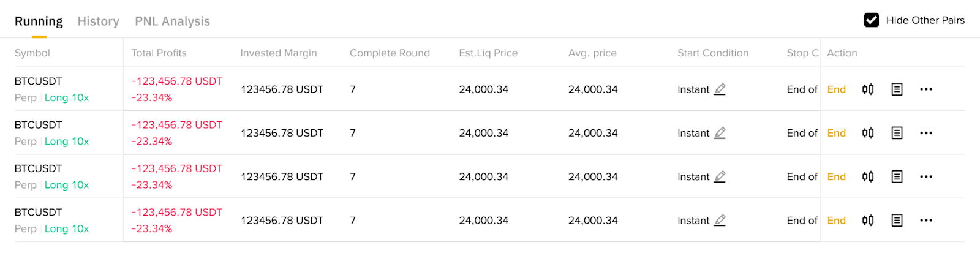Toggle Hide Other Pairs checkbox
Viewport: 980px width, 253px height.
click(x=871, y=20)
